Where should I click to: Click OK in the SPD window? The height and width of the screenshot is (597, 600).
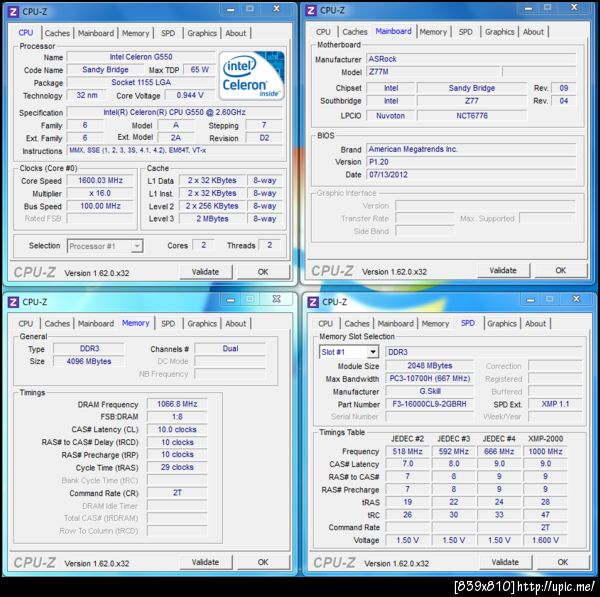(x=563, y=563)
